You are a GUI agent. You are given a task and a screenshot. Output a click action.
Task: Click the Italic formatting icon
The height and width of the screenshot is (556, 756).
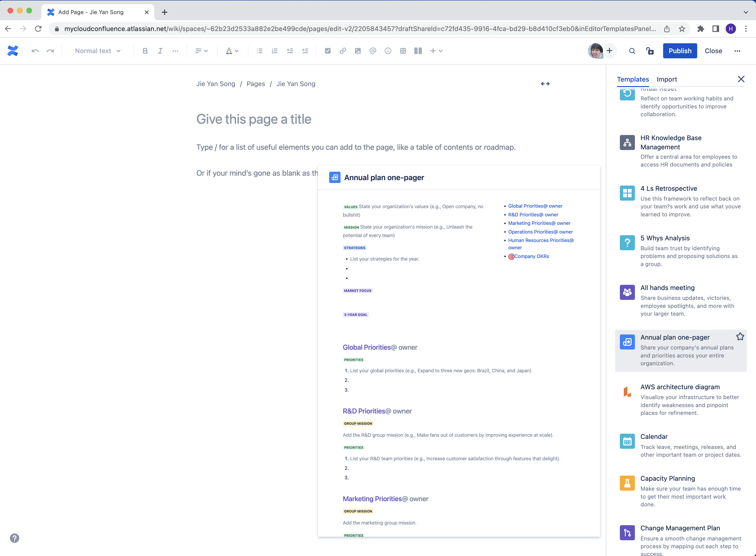[160, 51]
